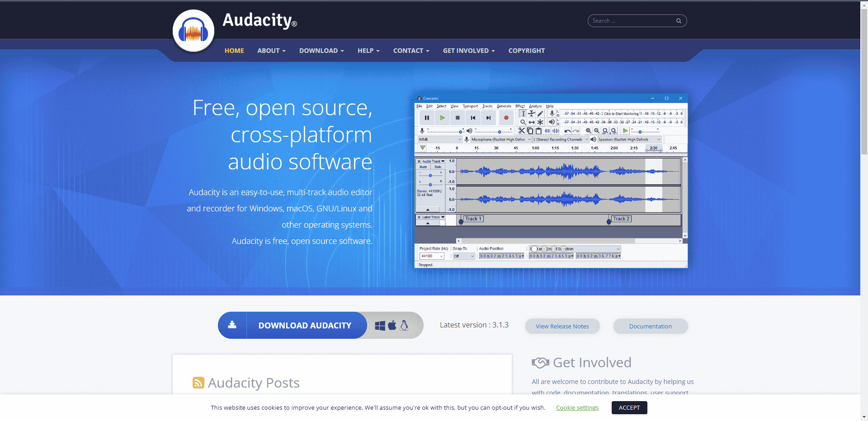Click green Play in transport toolbar of screenshot
Screen dimensions: 868x421
442,117
